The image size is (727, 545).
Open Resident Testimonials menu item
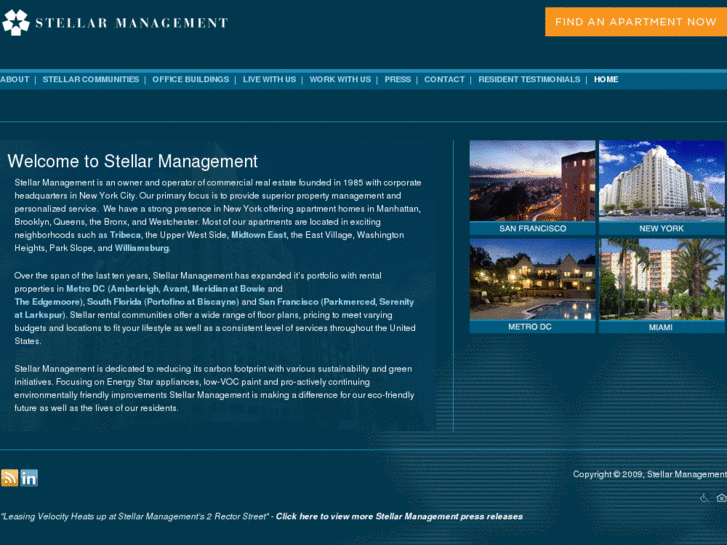coord(529,79)
